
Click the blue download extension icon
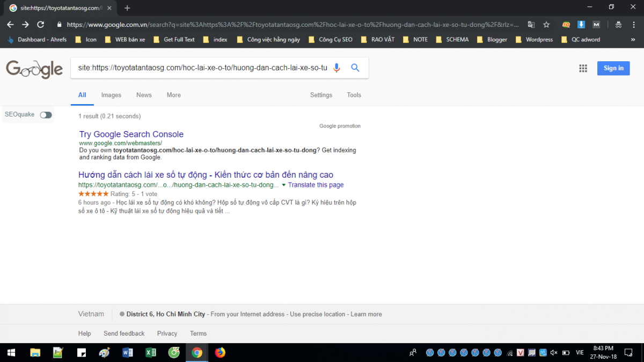click(581, 25)
